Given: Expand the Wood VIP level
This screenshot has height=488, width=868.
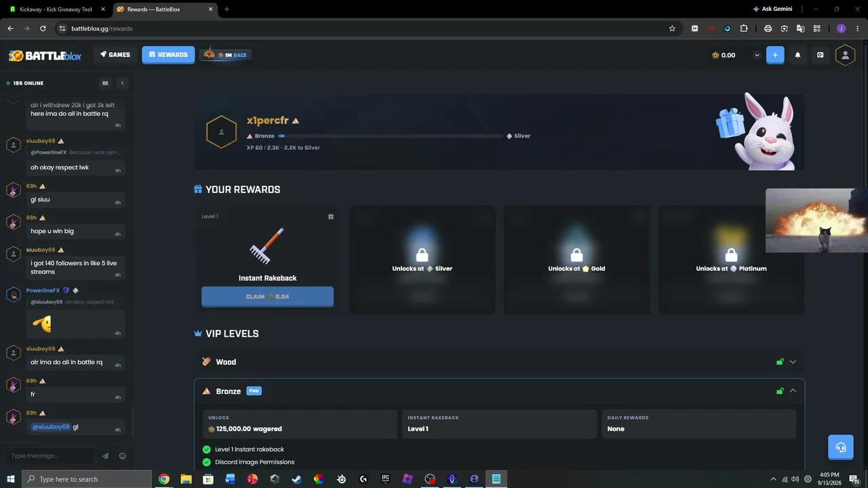Looking at the screenshot, I should 793,362.
